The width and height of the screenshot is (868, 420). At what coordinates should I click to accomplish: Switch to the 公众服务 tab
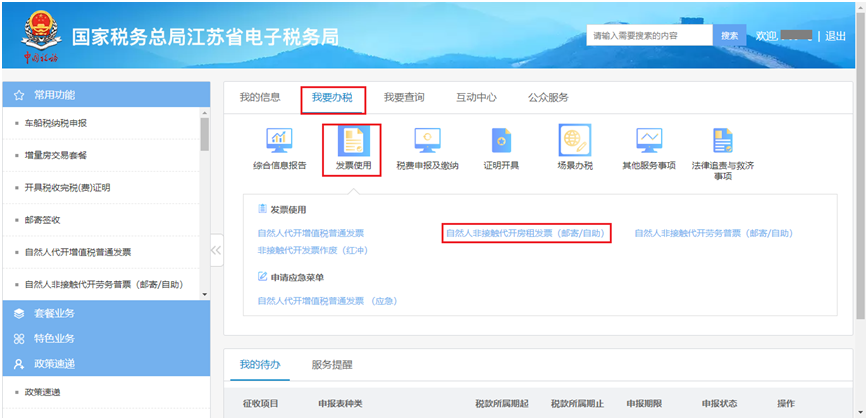coord(548,98)
